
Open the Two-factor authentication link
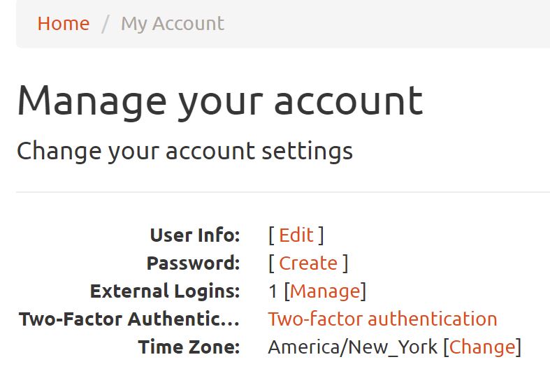383,319
